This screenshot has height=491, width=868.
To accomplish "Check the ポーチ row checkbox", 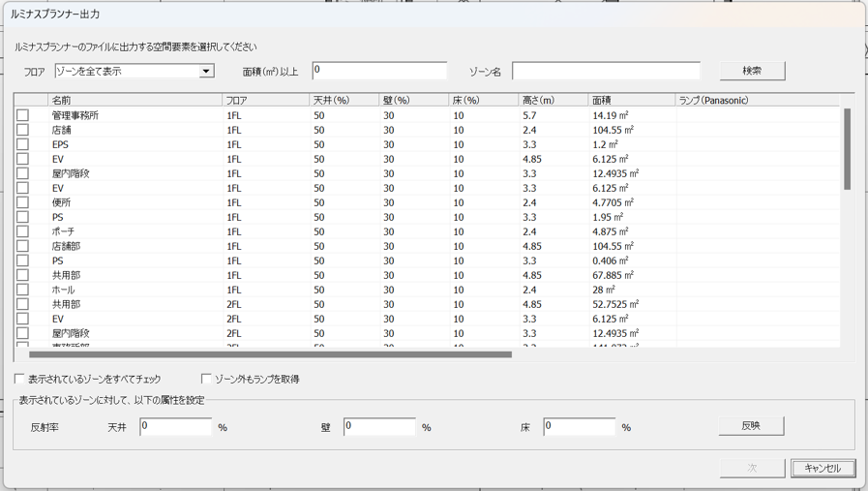I will tap(22, 231).
